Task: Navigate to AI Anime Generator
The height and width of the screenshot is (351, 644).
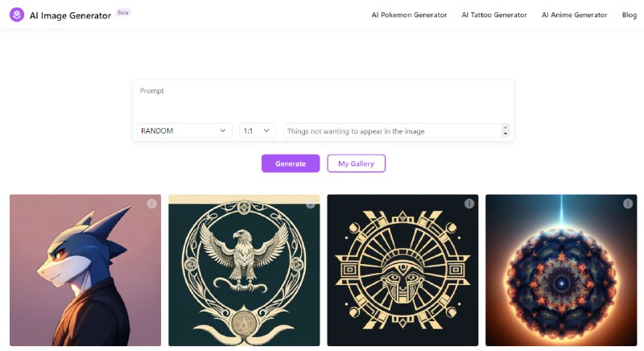Action: click(574, 14)
